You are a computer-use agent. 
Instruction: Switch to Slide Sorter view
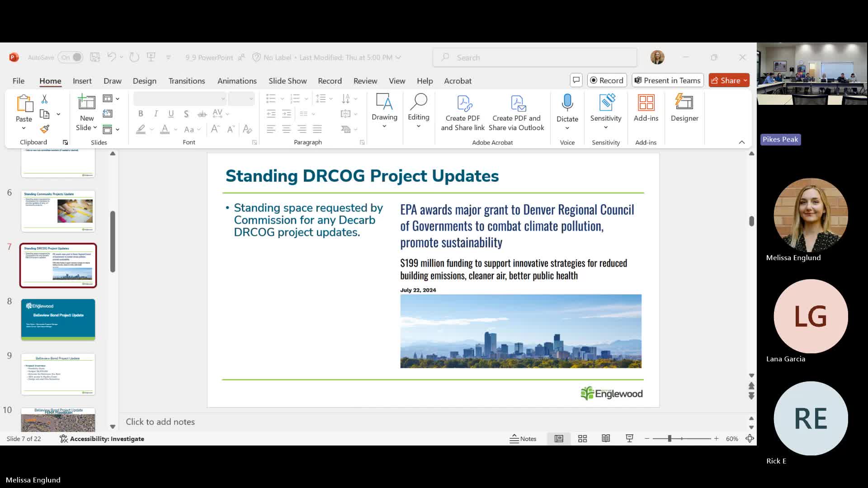582,438
